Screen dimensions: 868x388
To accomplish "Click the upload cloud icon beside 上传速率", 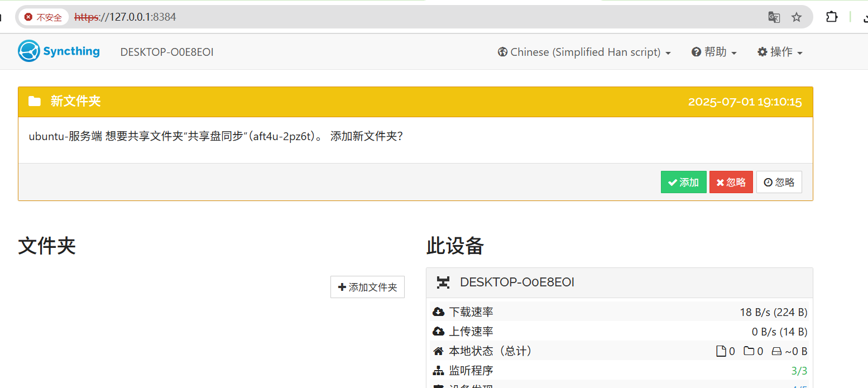I will (x=438, y=332).
